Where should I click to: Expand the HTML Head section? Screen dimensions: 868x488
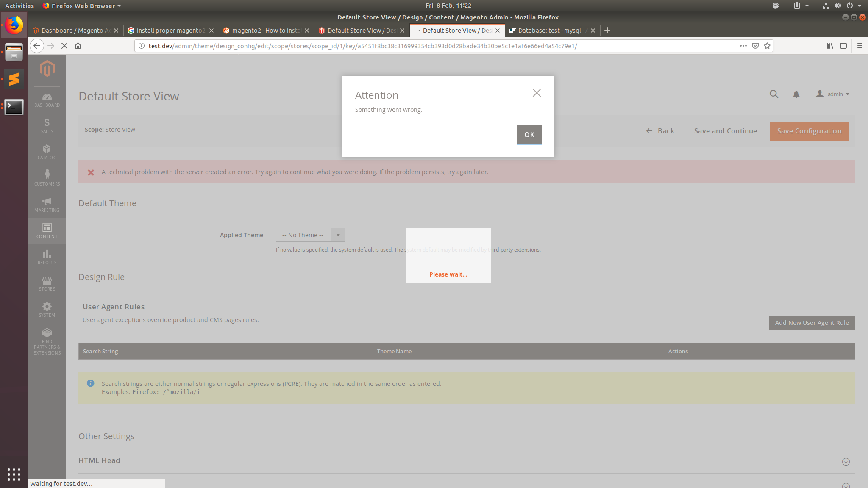pos(846,462)
